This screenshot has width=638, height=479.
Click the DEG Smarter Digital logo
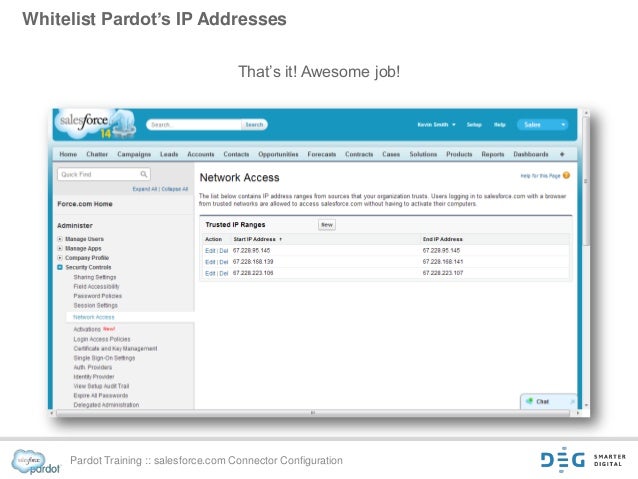pos(583,460)
